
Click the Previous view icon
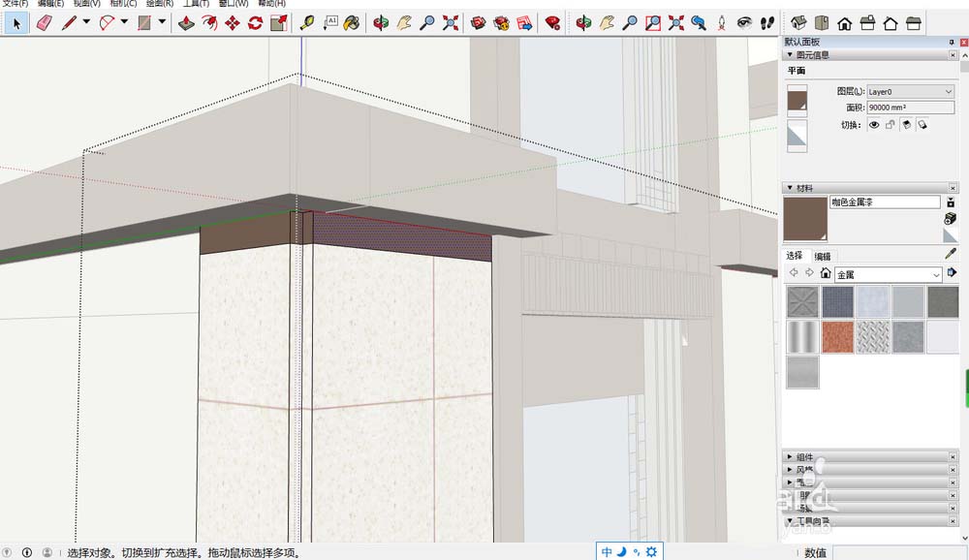(699, 23)
